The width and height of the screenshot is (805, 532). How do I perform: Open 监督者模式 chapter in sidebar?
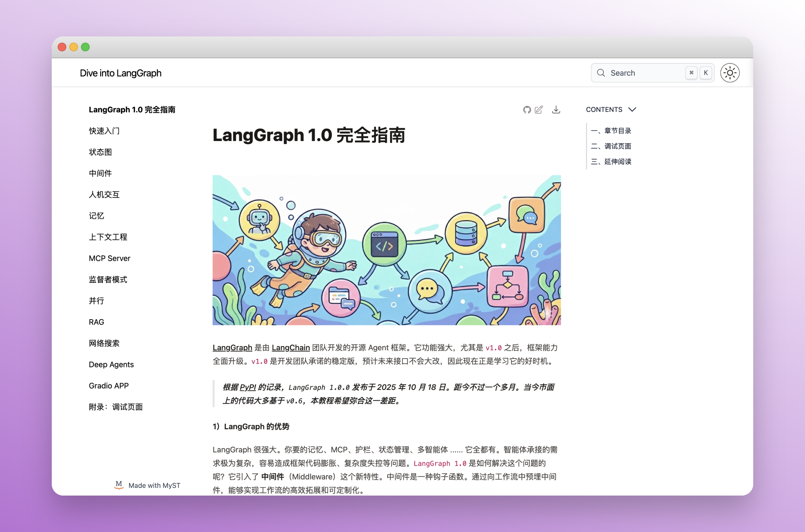coord(108,279)
